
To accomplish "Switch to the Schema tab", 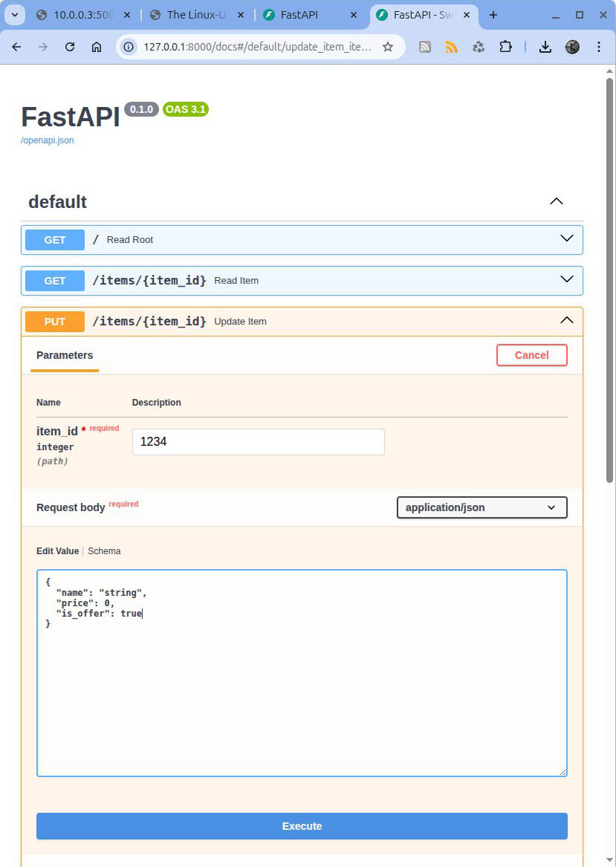I will [104, 551].
